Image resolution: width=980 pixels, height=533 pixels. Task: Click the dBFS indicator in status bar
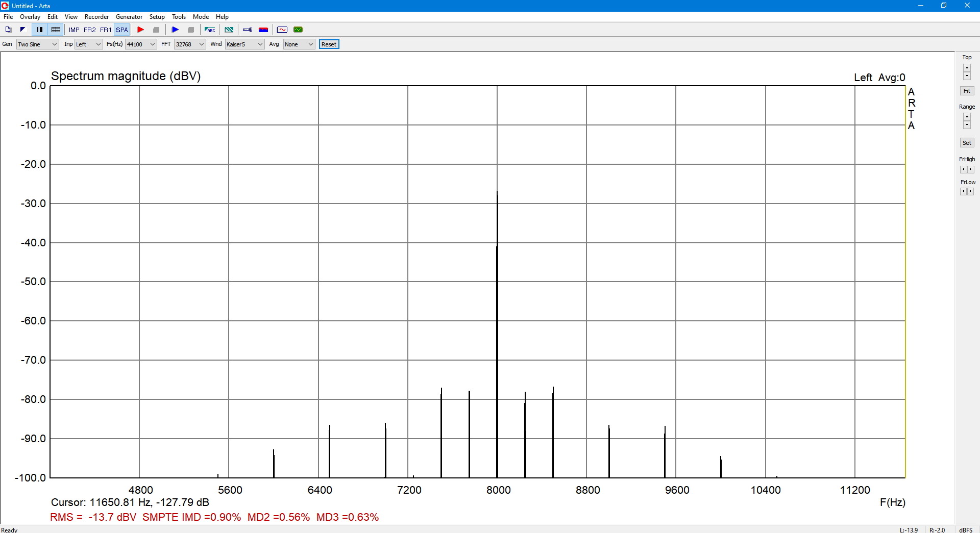[x=966, y=530]
